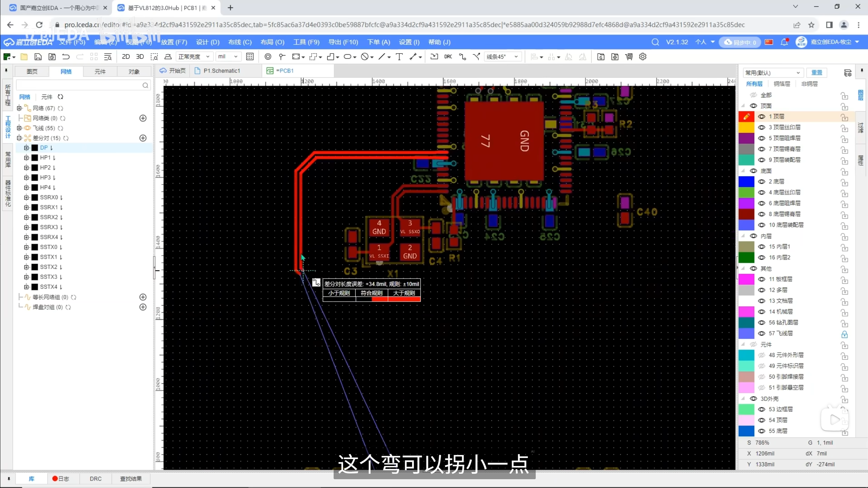Screen dimensions: 868x488
Task: Select the via placement tool icon
Action: [x=268, y=57]
